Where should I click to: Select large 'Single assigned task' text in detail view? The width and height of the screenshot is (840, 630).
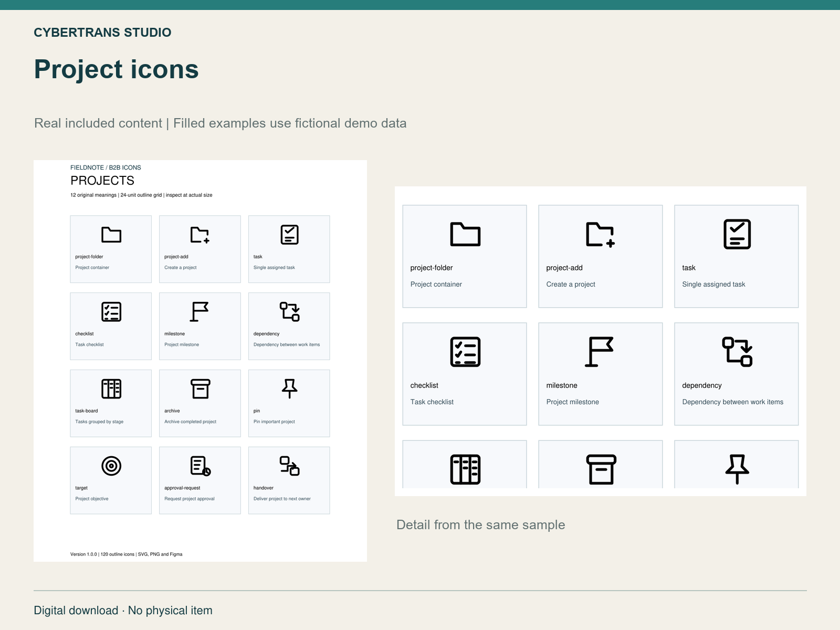pos(713,285)
